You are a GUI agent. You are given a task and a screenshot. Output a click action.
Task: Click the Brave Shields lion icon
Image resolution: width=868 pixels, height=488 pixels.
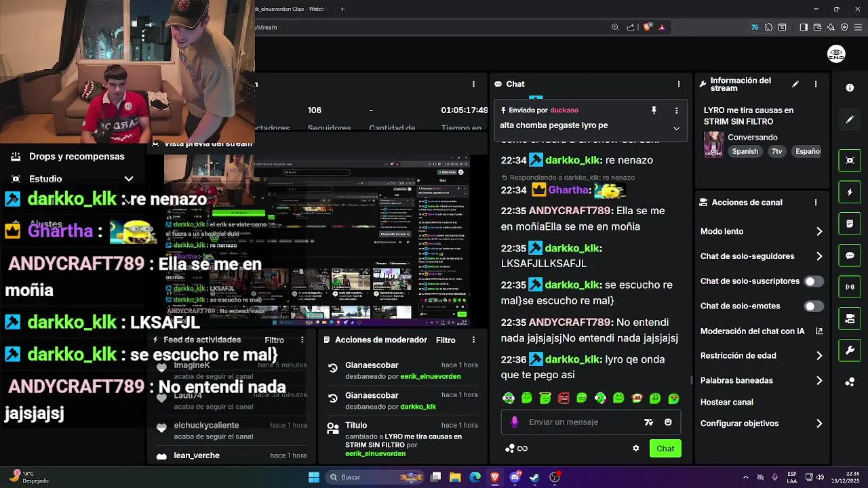click(x=647, y=27)
